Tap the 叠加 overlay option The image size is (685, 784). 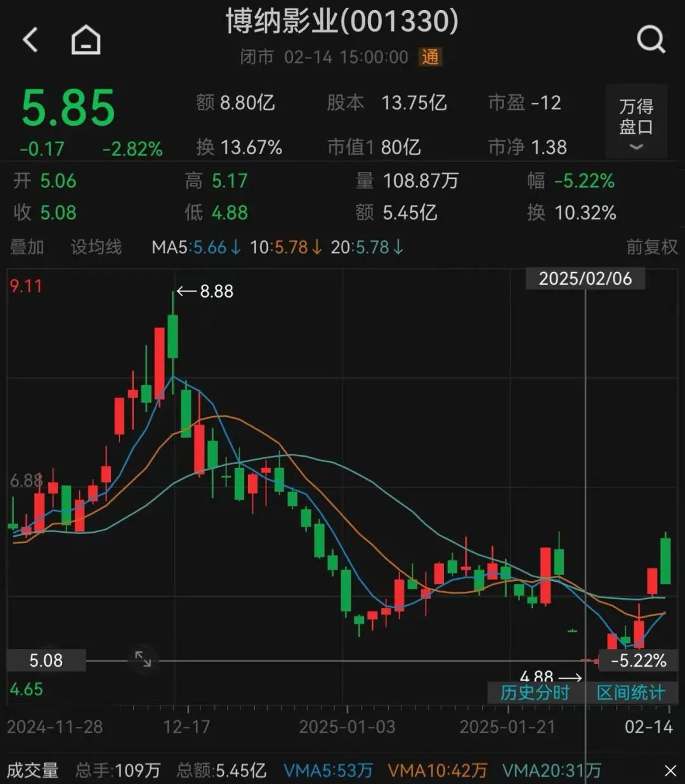click(x=27, y=247)
